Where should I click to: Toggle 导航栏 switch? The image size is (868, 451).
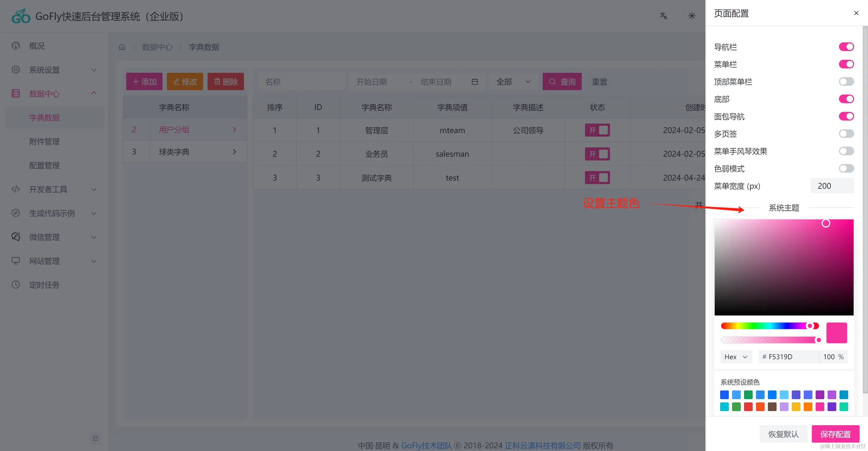846,47
